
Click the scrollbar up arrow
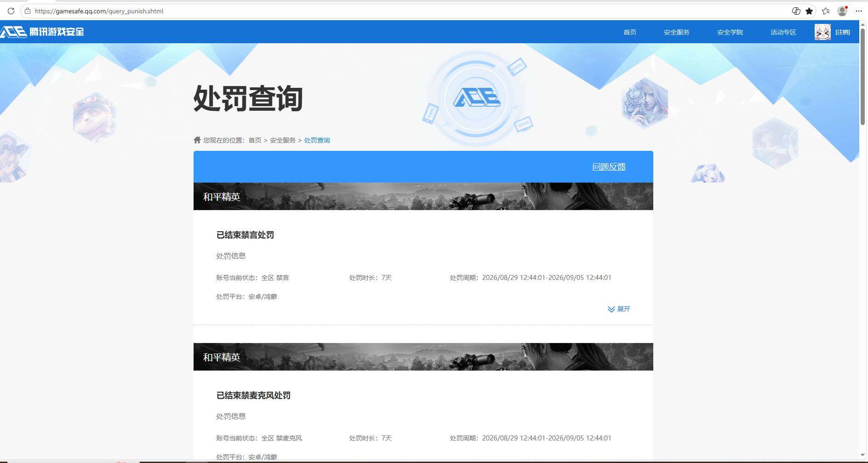(x=863, y=24)
